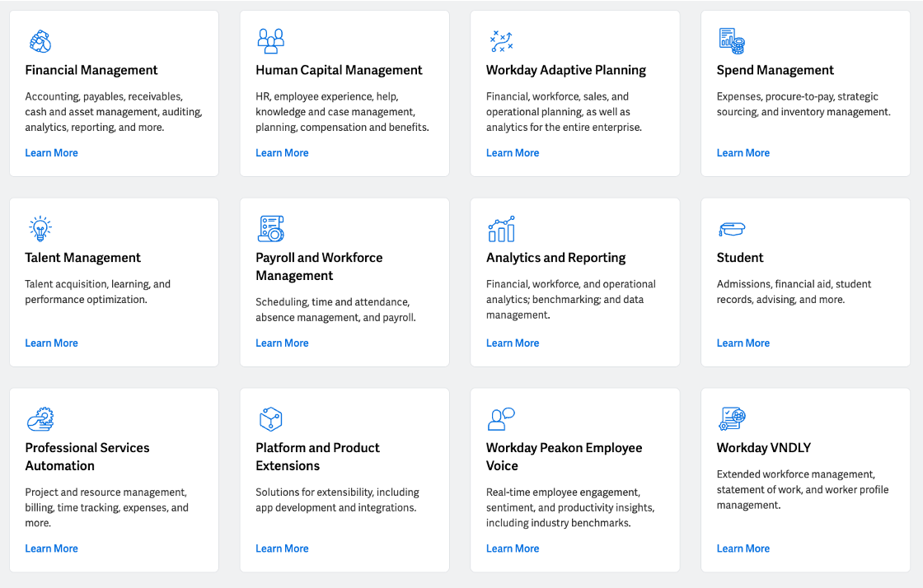
Task: Open Learn More under Analytics and Reporting
Action: click(x=513, y=343)
